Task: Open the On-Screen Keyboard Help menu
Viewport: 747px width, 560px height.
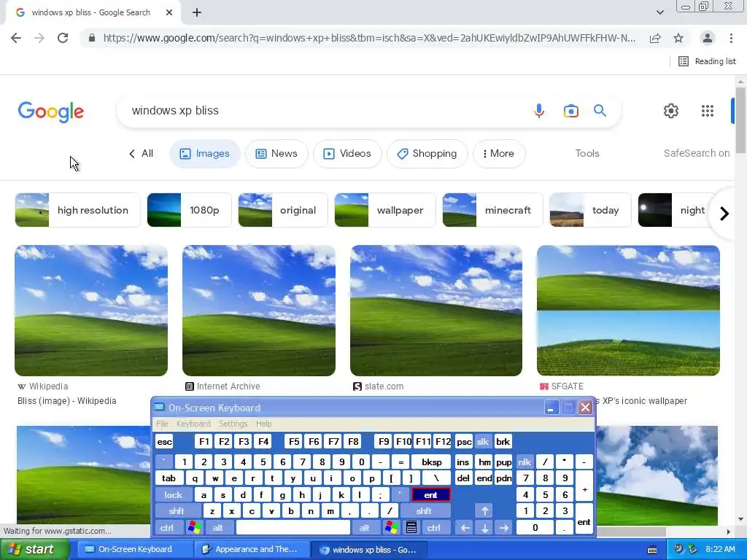Action: 263,424
